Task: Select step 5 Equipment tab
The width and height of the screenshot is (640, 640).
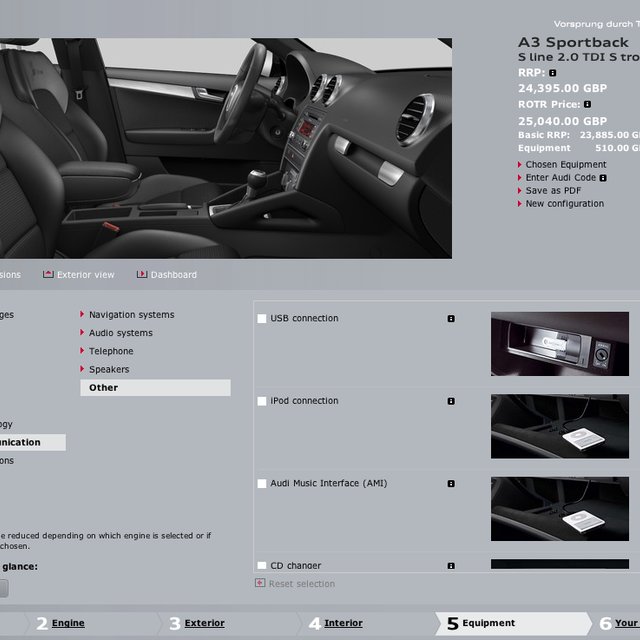Action: click(x=513, y=623)
